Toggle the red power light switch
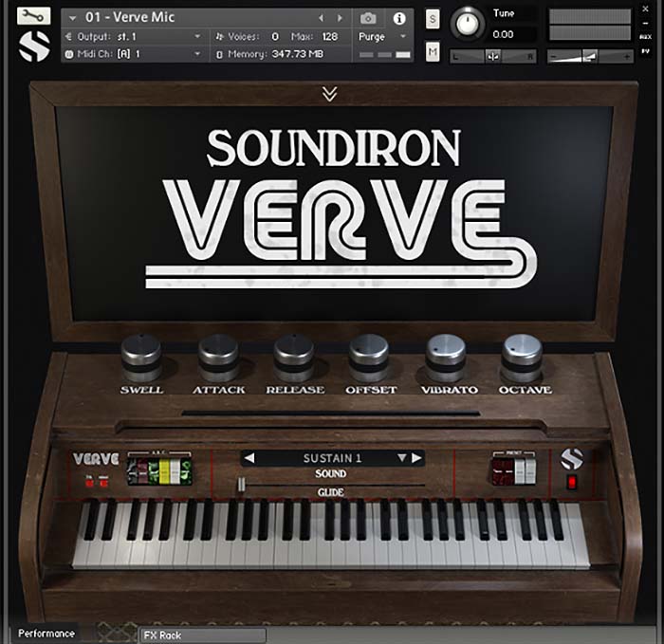664x644 pixels. pyautogui.click(x=572, y=482)
